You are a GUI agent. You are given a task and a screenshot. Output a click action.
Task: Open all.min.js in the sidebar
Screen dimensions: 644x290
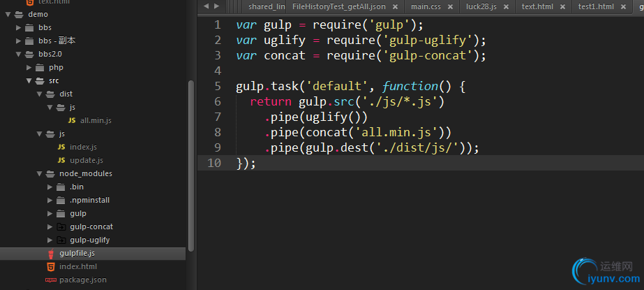coord(96,120)
